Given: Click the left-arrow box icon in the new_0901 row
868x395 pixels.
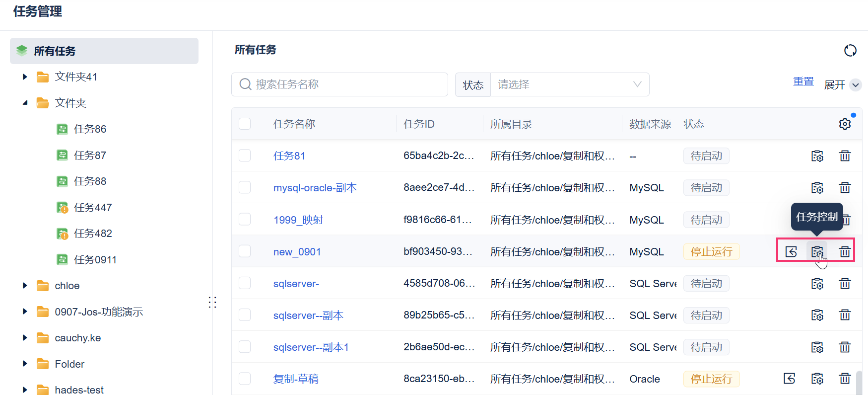Looking at the screenshot, I should (791, 252).
